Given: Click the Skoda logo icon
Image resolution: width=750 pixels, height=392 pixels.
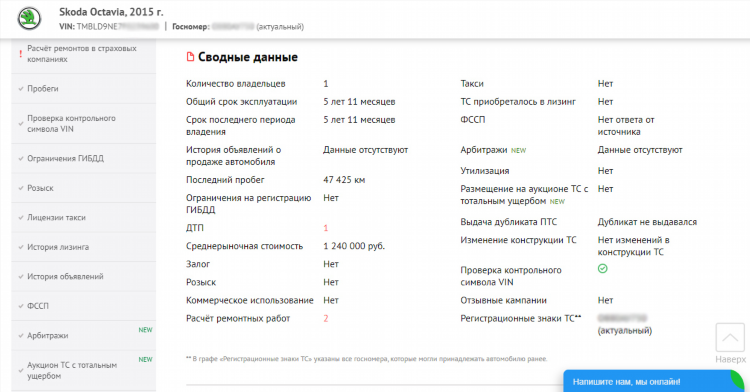Looking at the screenshot, I should (29, 19).
